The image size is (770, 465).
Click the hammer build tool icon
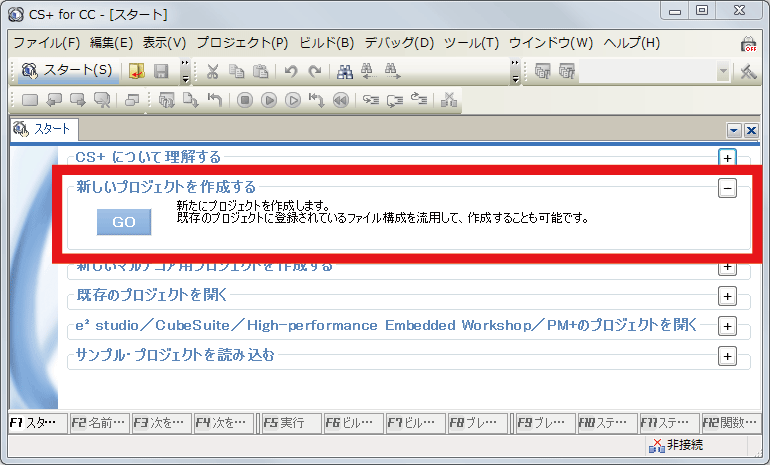pos(748,72)
